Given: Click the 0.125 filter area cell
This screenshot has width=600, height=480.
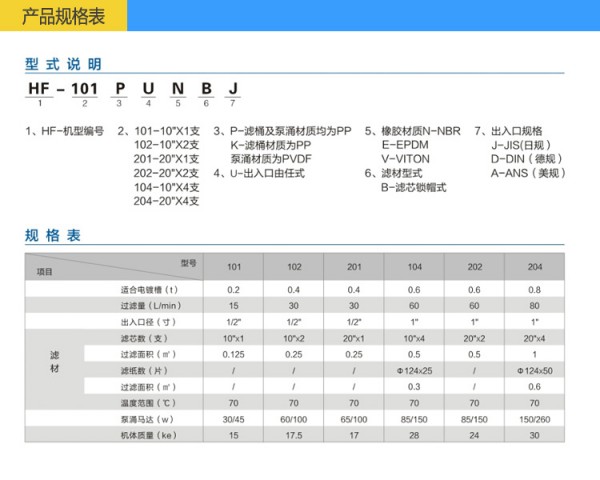Looking at the screenshot, I should pos(233,354).
